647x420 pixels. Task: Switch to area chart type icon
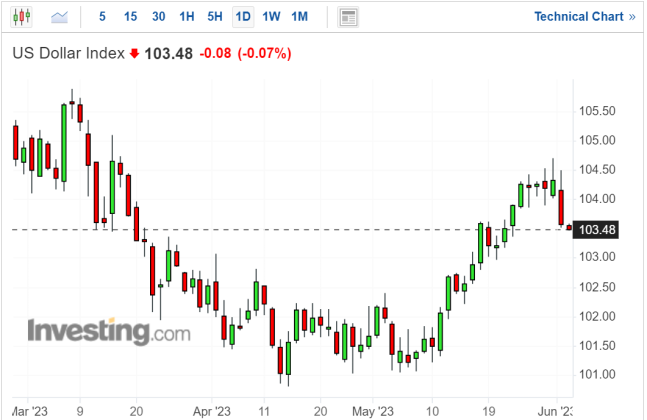(59, 17)
